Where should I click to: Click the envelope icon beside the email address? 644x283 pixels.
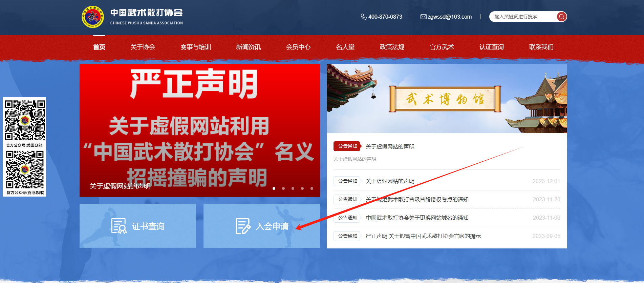(423, 17)
